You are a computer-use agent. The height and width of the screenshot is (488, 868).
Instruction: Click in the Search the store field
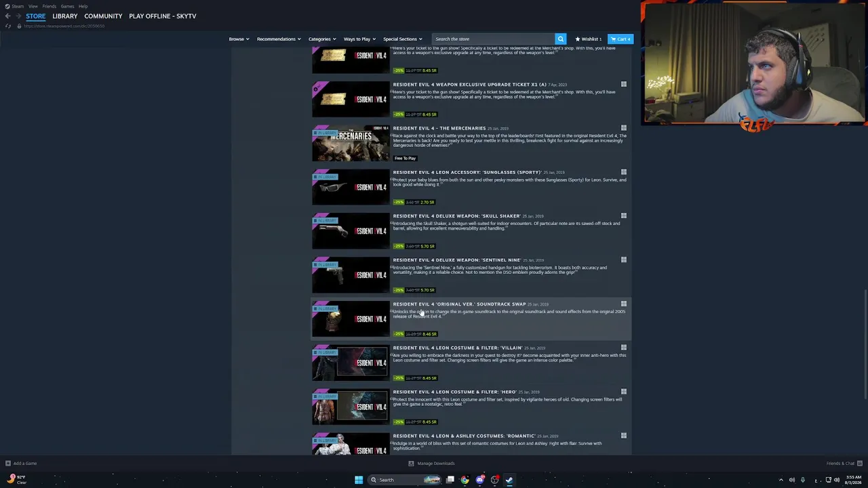pyautogui.click(x=493, y=39)
